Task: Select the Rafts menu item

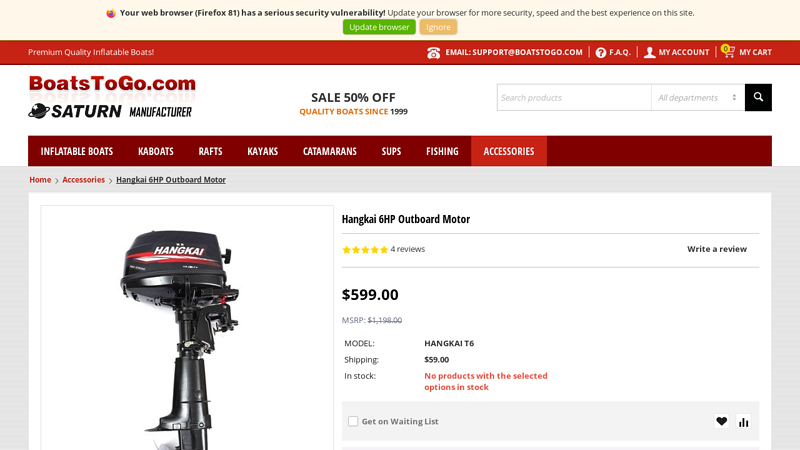Action: [210, 152]
